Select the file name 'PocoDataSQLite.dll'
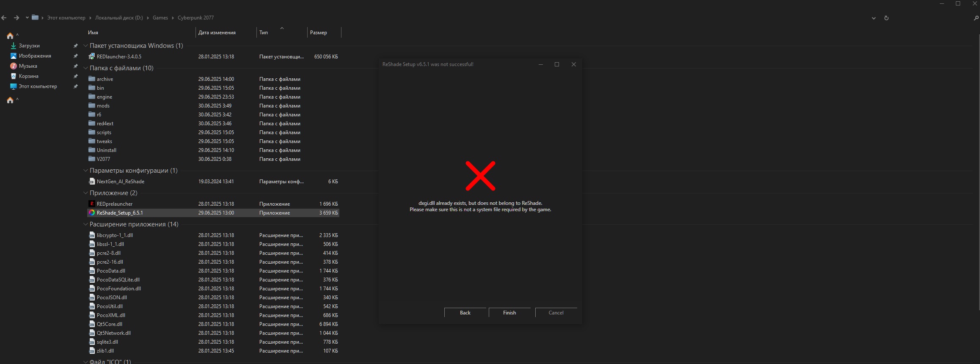Image resolution: width=980 pixels, height=364 pixels. [x=118, y=280]
